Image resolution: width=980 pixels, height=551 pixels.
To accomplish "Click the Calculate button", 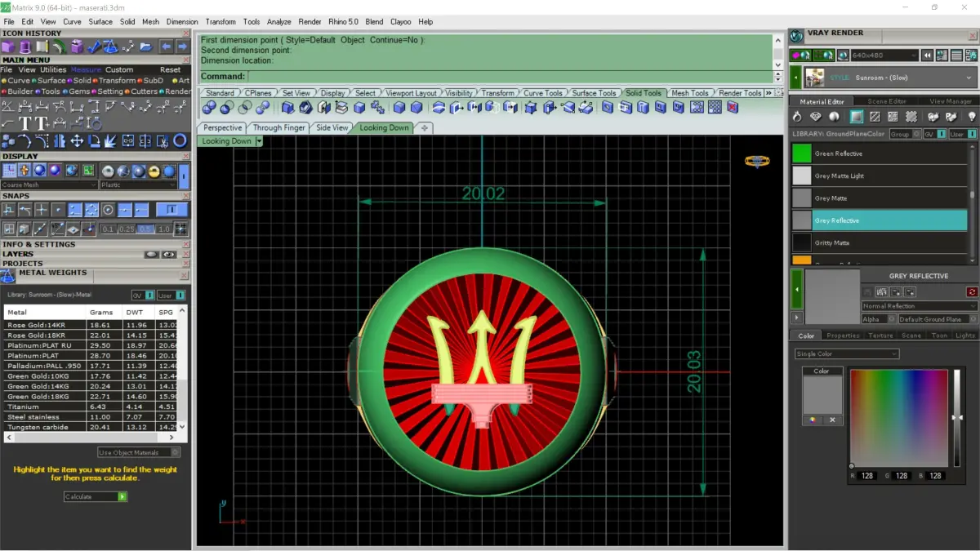I will click(96, 496).
